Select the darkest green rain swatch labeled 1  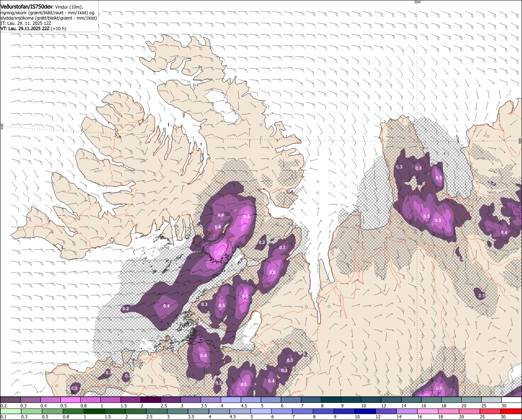click(x=95, y=411)
